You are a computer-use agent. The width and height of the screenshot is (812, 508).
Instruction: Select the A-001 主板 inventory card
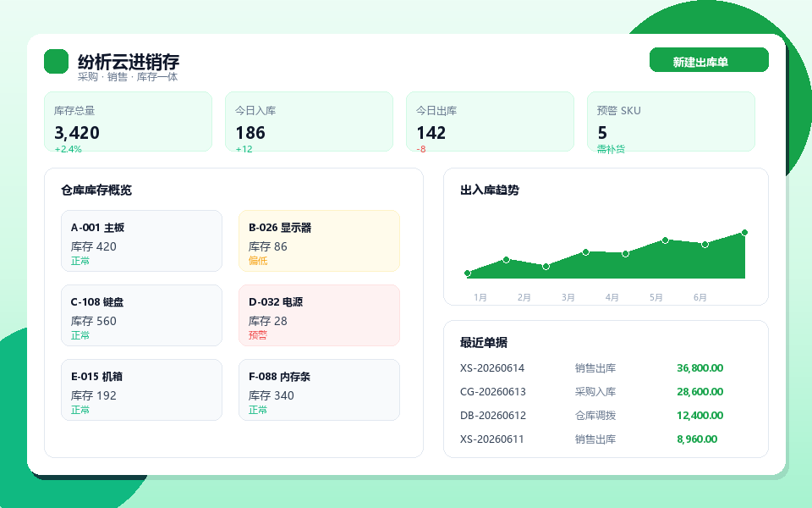[141, 241]
